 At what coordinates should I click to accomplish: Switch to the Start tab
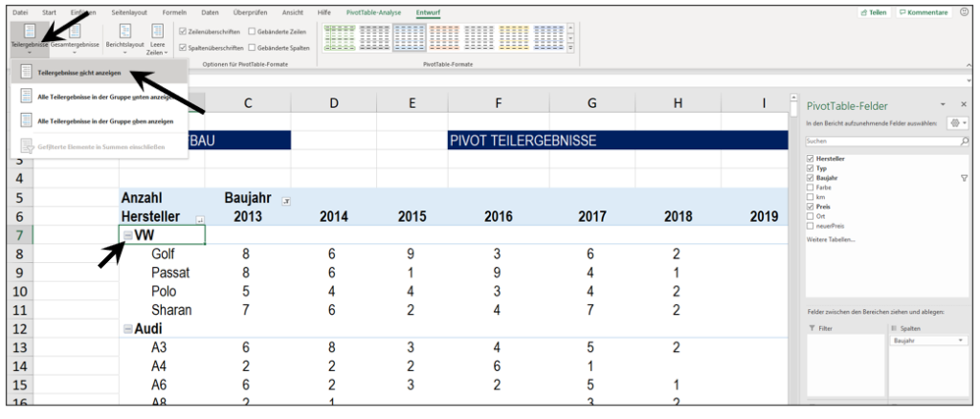click(x=50, y=12)
